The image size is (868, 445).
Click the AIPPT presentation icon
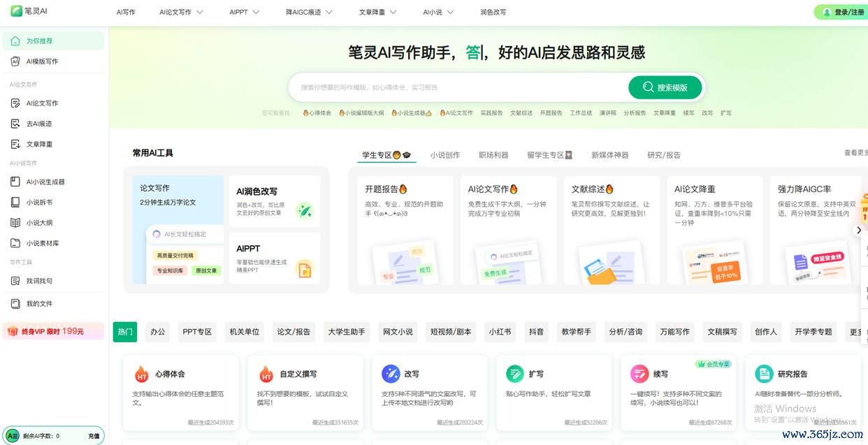click(304, 269)
